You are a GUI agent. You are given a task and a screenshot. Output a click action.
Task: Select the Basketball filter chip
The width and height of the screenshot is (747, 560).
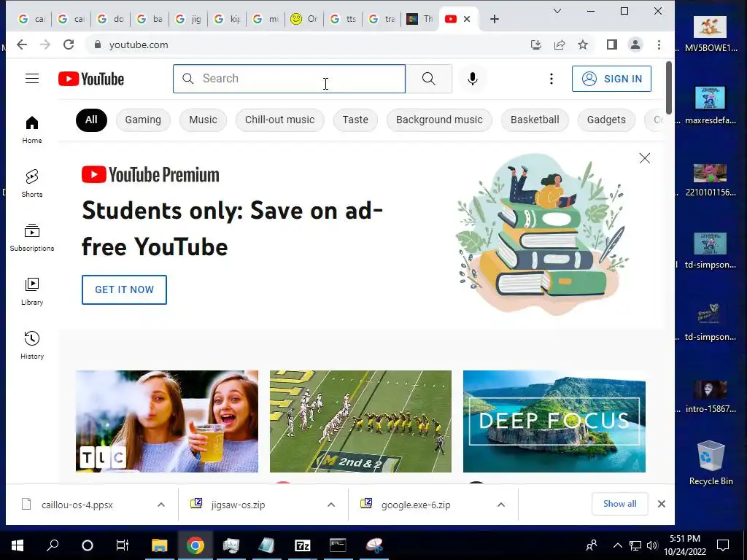coord(535,120)
